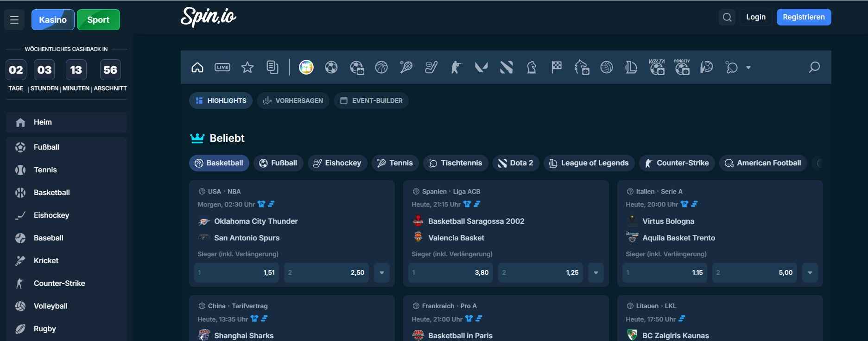Open the hamburger menu
Screen dimensions: 868x341
pos(14,20)
